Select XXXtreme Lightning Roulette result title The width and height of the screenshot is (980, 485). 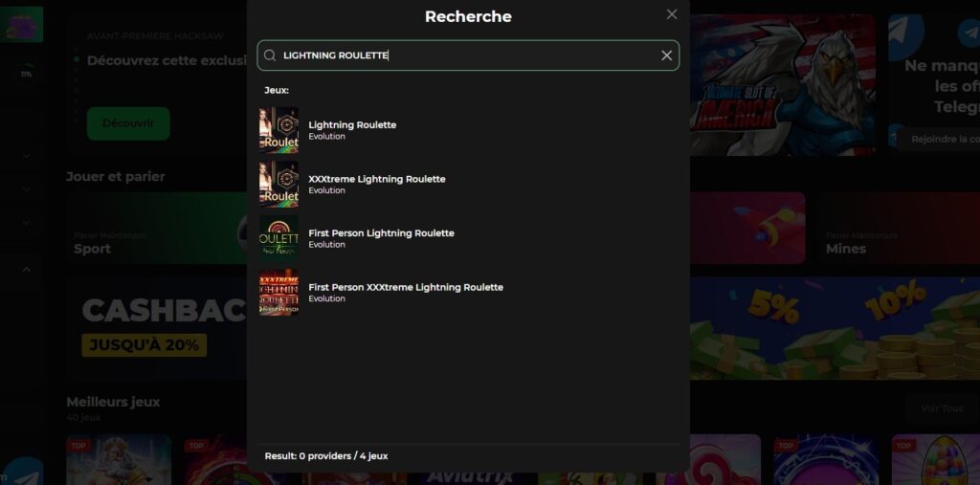coord(376,179)
